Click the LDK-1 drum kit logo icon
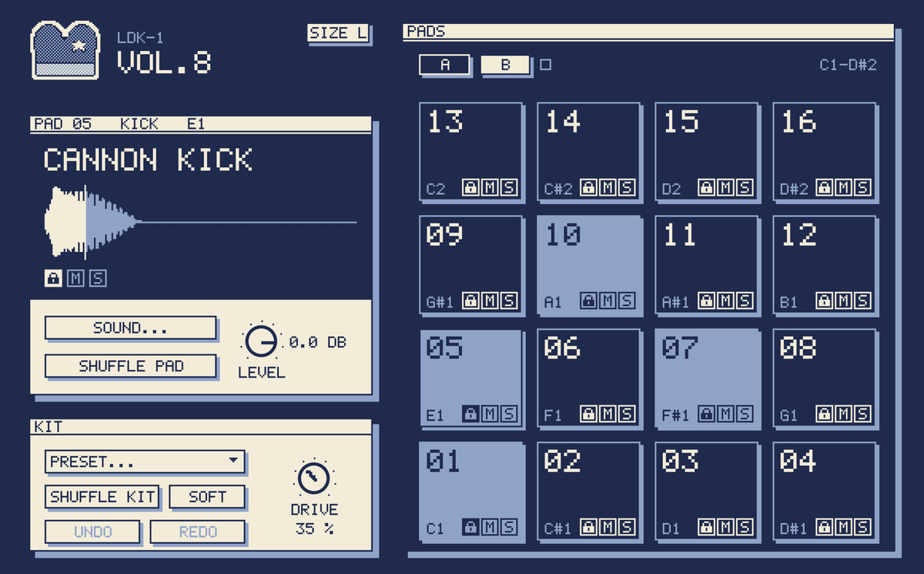Viewport: 924px width, 574px height. point(65,51)
